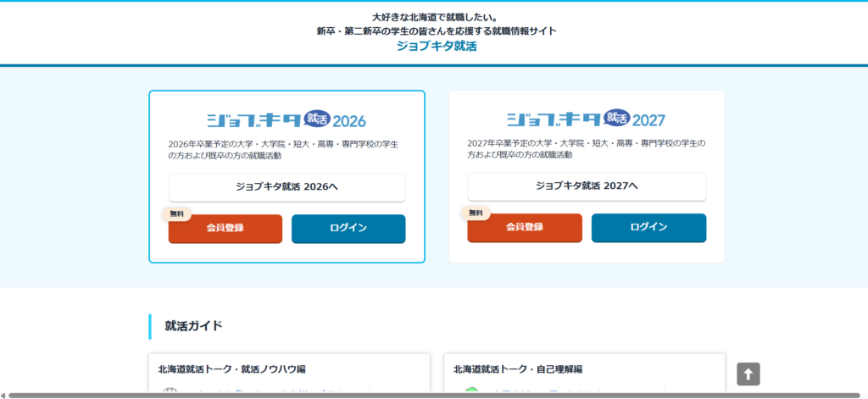Screen dimensions: 868x399
Task: Click the ジョブキタ就活 2026 logo
Action: coord(287,119)
